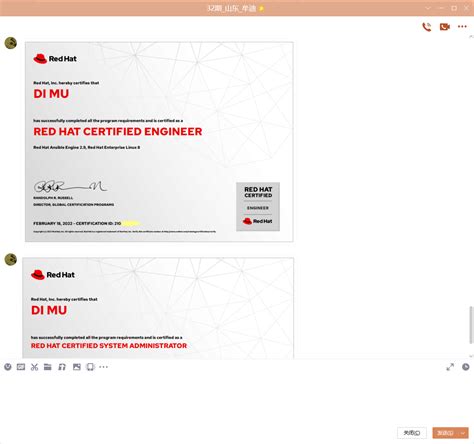This screenshot has height=444, width=474.
Task: Click the phone icon in the chat toolbar
Action: (x=90, y=367)
